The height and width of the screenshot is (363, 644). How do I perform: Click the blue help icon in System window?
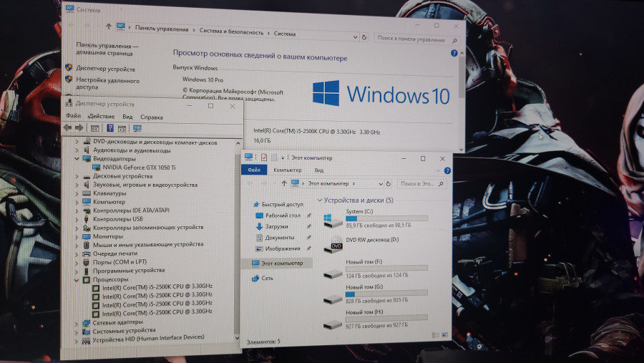pos(454,53)
